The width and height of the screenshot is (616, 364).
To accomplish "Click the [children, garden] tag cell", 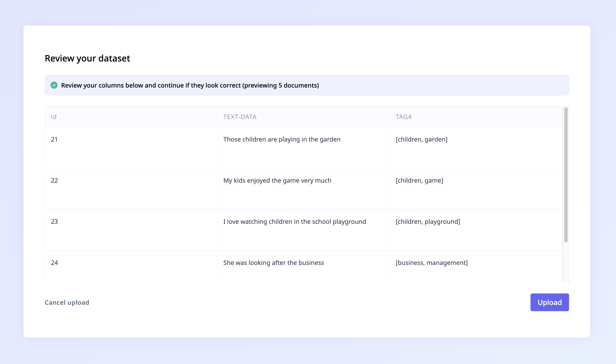I will (421, 139).
